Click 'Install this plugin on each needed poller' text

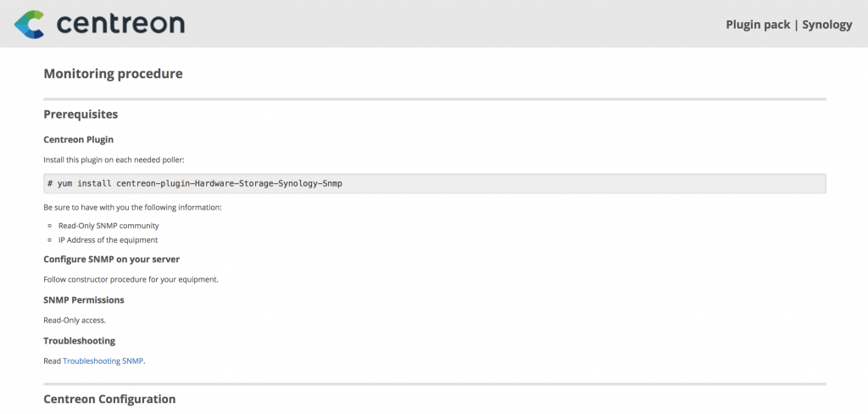[114, 159]
